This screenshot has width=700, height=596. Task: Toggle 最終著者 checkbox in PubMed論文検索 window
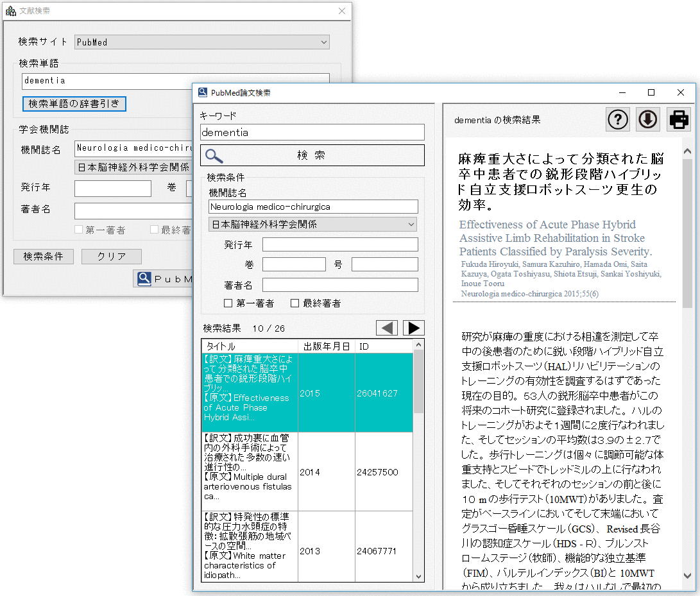click(x=295, y=303)
